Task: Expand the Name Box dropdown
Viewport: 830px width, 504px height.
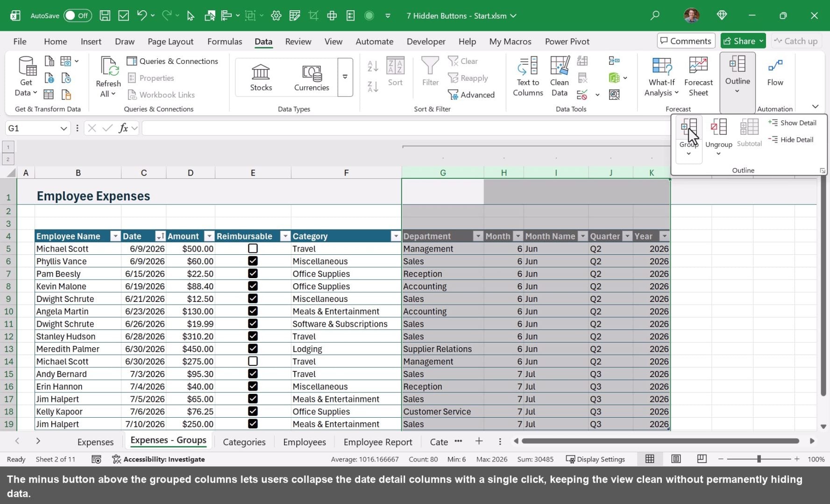Action: 64,128
